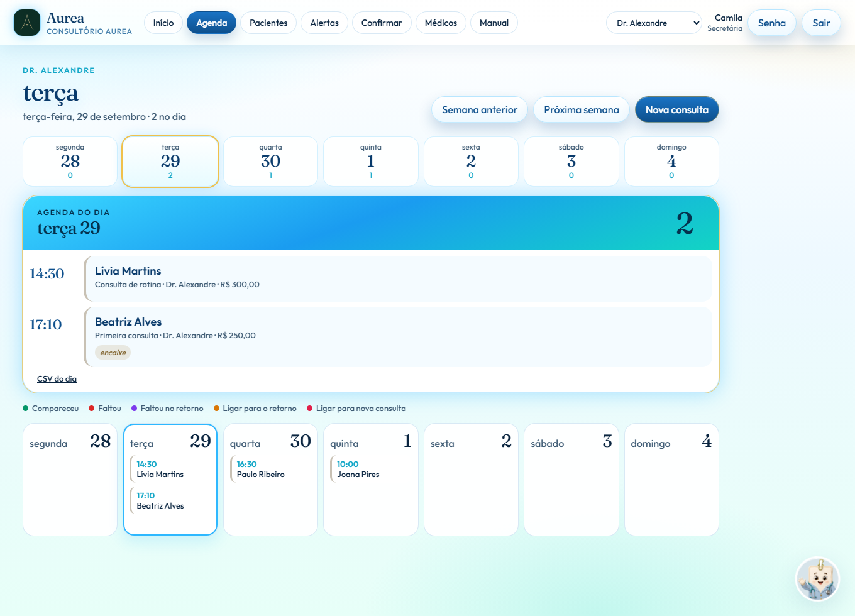Select the Agenda tab
This screenshot has width=855, height=616.
click(212, 23)
